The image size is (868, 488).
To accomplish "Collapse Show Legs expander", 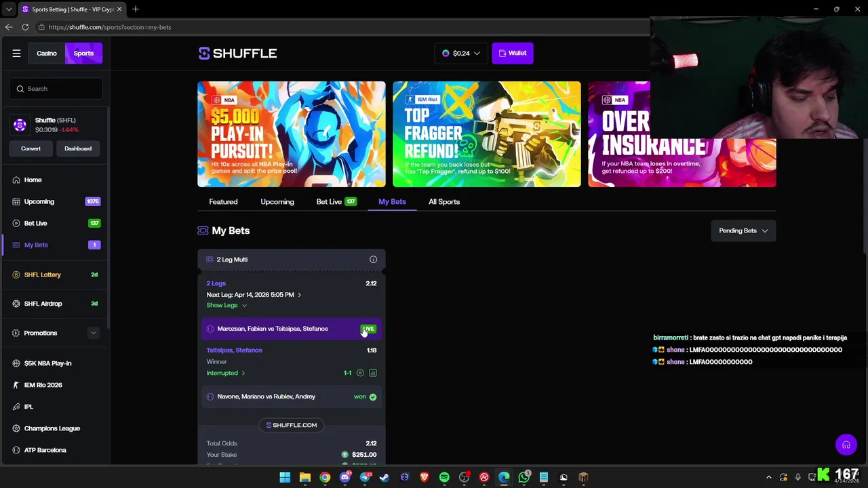I will click(226, 305).
